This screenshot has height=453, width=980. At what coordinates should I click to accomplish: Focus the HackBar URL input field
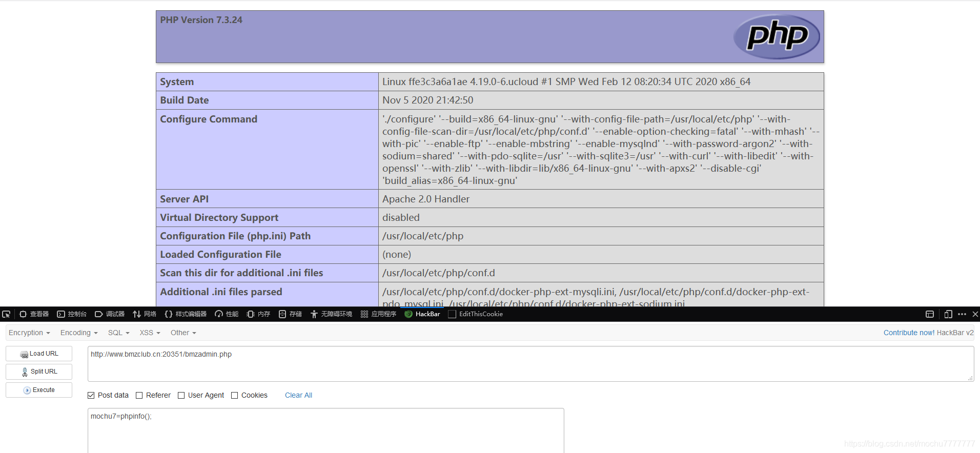[x=530, y=364]
